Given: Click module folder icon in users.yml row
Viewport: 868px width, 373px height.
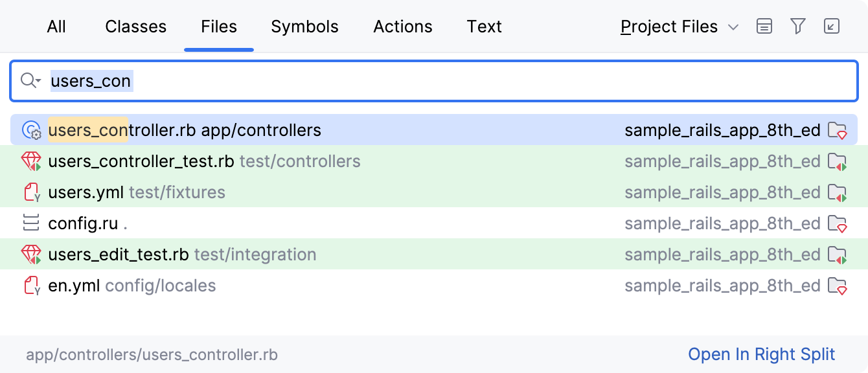Looking at the screenshot, I should click(x=838, y=193).
